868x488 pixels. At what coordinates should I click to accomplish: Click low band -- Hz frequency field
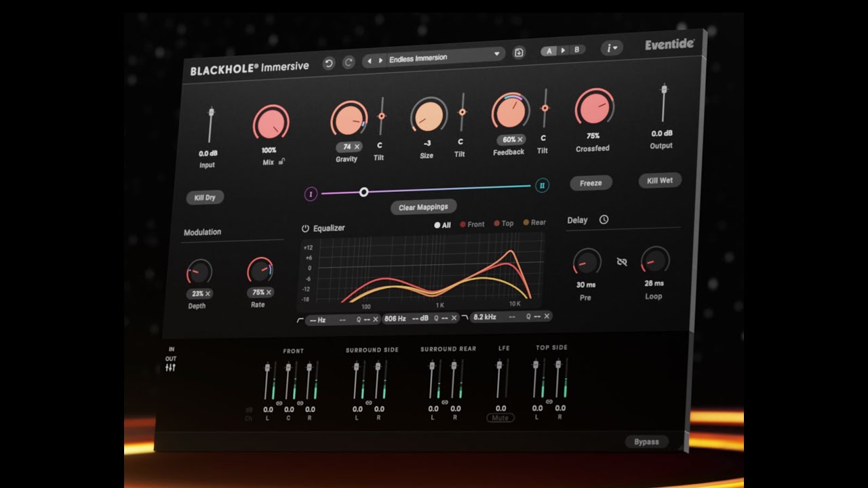click(317, 320)
